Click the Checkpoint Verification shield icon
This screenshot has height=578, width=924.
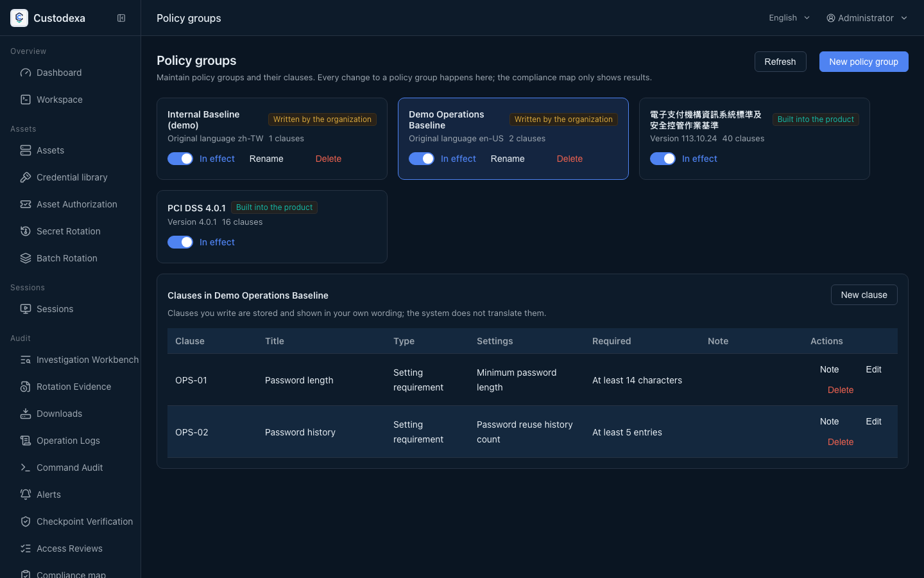(26, 521)
